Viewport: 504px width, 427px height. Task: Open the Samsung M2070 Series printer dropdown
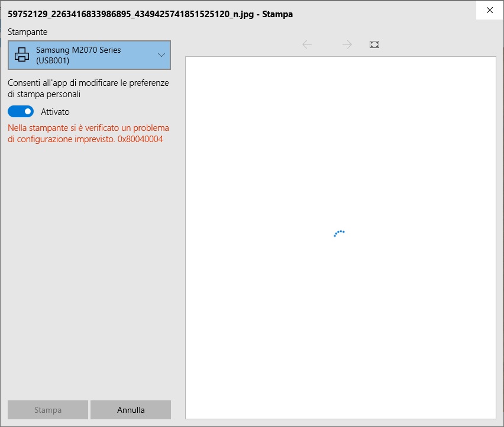click(89, 55)
